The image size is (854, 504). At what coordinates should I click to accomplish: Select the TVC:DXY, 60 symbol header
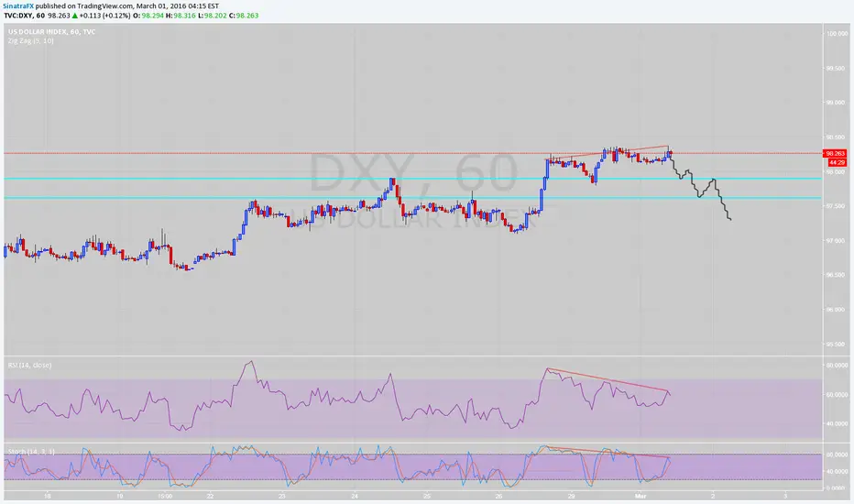click(x=25, y=16)
